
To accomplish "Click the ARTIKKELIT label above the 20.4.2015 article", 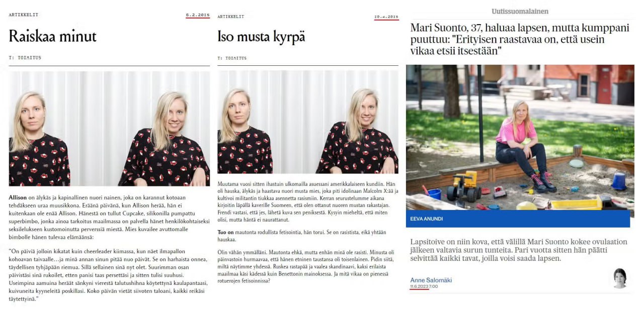I will tap(231, 17).
